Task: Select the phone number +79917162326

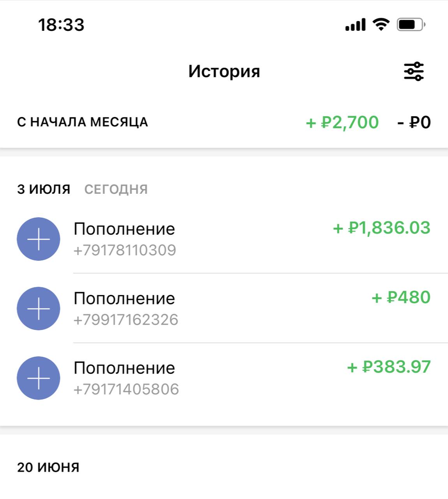Action: [126, 320]
